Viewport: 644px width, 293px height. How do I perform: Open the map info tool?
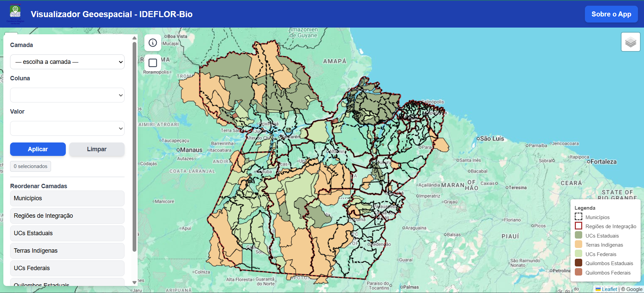(153, 43)
